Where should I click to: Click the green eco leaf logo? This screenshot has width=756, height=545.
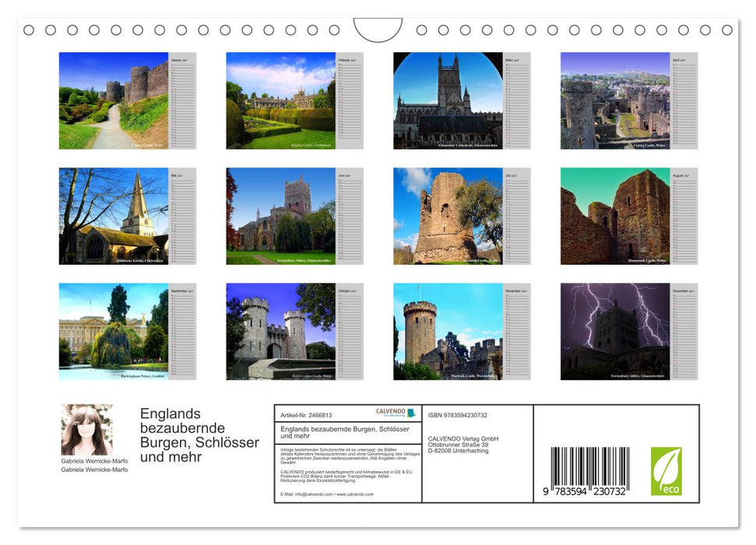click(x=666, y=471)
